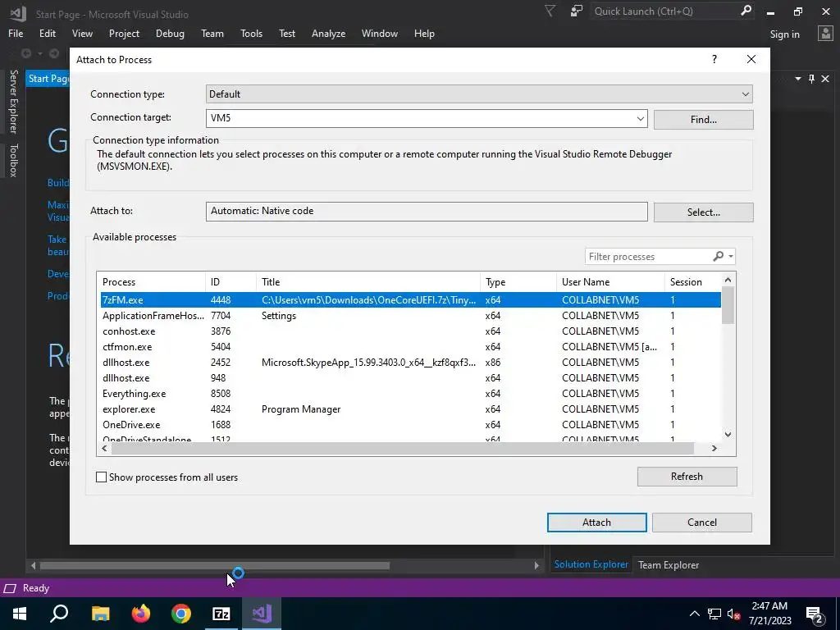840x630 pixels.
Task: Open File Explorer from taskbar
Action: (x=100, y=614)
